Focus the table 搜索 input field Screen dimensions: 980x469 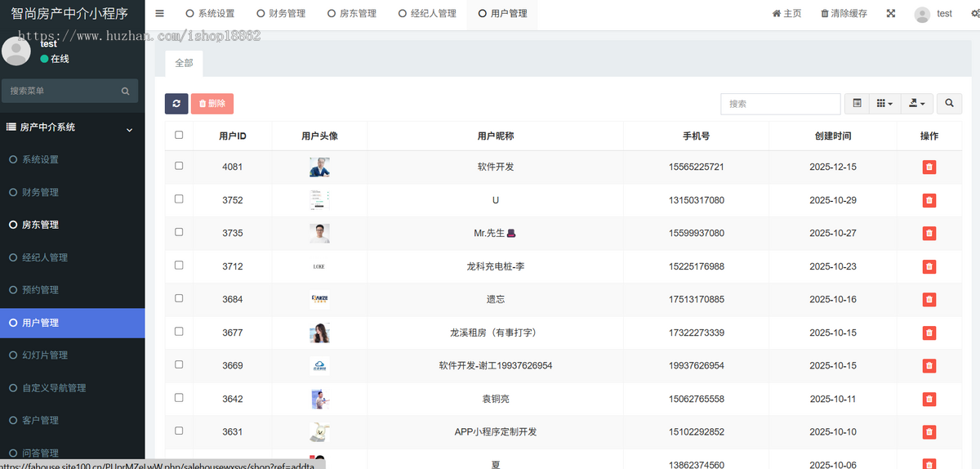click(780, 104)
